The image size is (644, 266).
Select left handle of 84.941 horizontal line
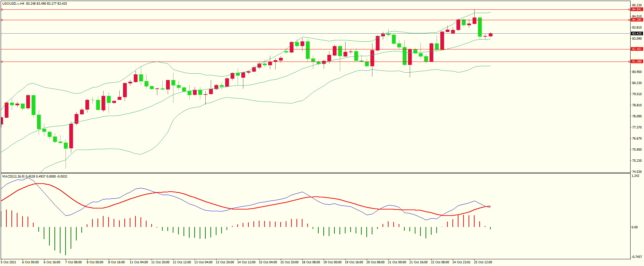(x=2, y=9)
